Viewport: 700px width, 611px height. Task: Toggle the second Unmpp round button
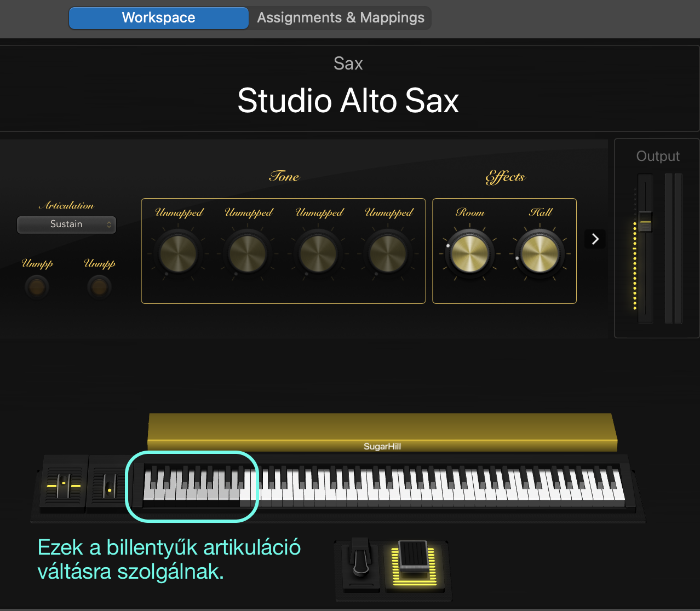99,286
